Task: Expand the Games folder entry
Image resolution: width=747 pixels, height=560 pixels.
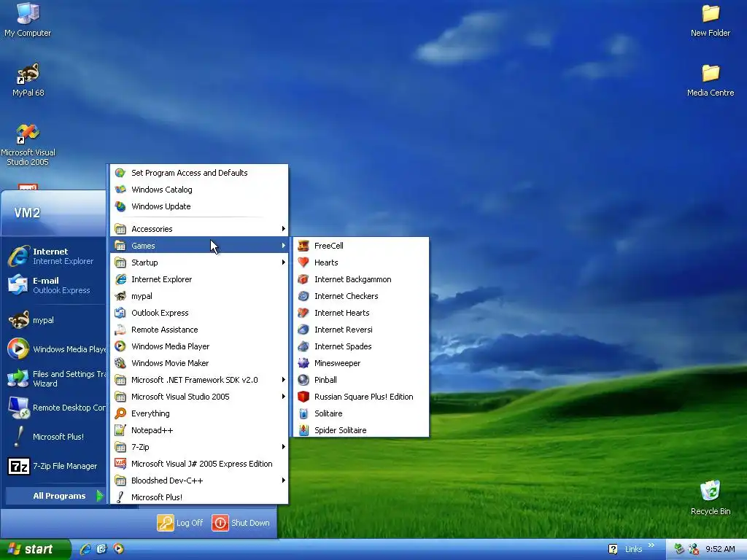Action: 199,246
